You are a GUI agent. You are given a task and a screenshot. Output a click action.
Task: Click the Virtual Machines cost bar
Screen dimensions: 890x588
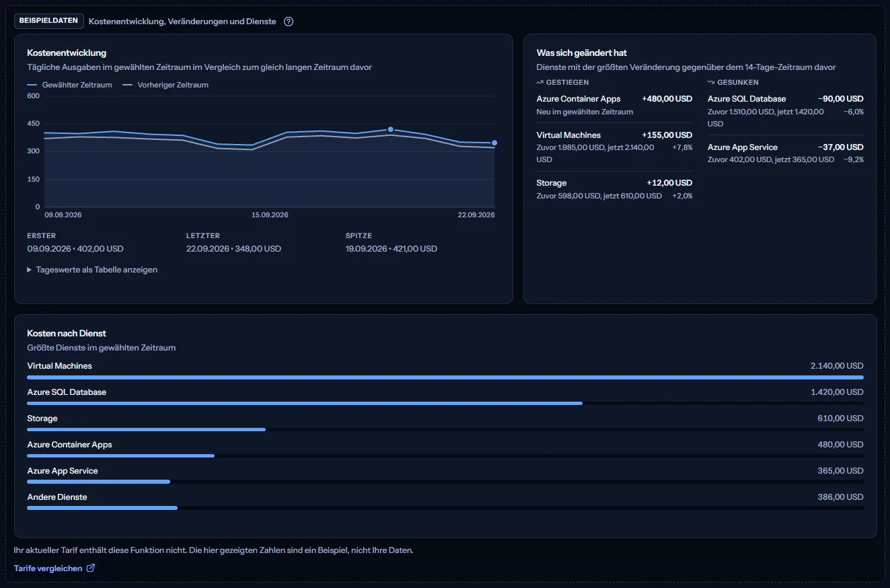pyautogui.click(x=445, y=377)
